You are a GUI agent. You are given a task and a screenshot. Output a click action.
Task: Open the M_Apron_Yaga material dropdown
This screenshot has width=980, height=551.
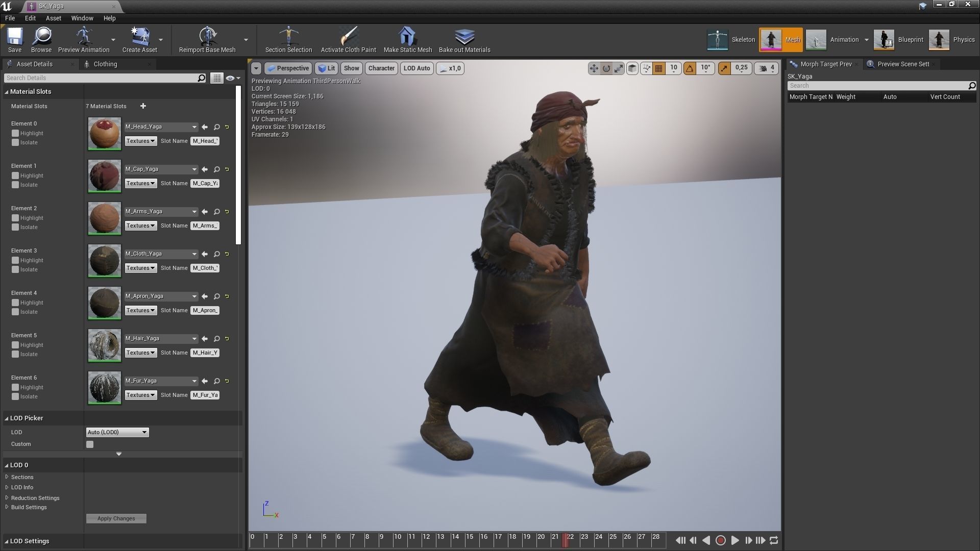pyautogui.click(x=161, y=296)
